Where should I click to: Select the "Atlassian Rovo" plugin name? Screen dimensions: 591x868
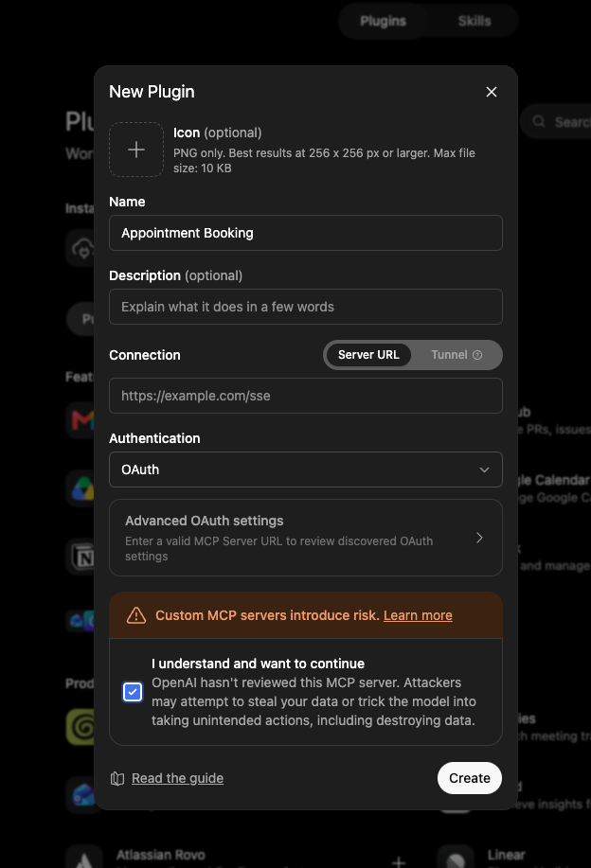(x=161, y=855)
